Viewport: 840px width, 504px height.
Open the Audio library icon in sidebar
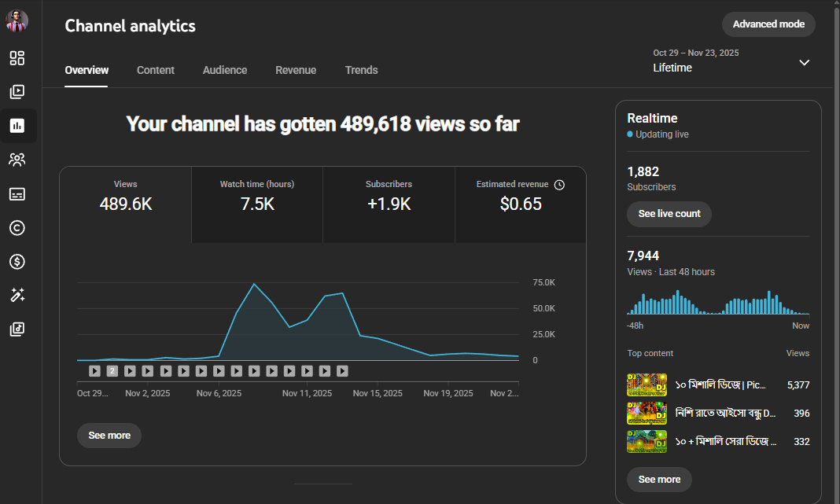click(x=17, y=329)
